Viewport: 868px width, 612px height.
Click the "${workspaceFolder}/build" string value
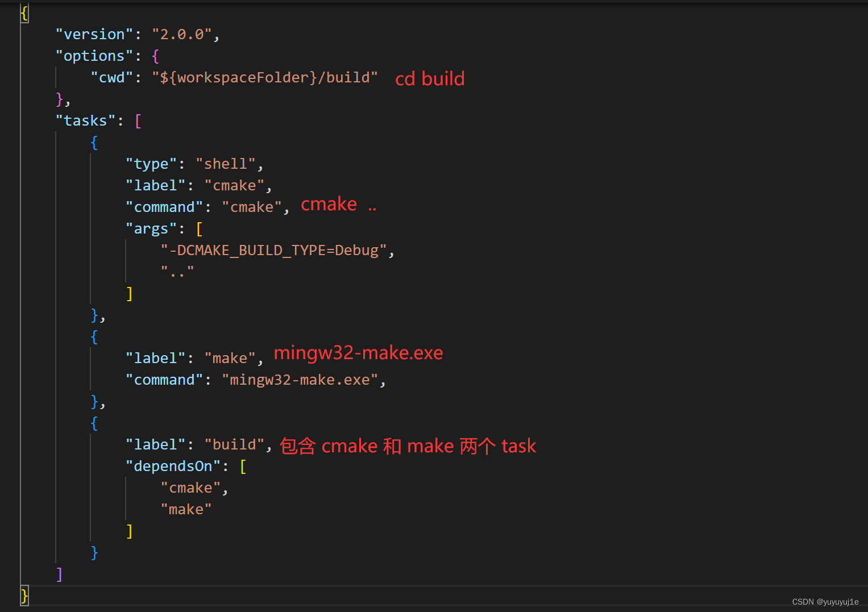point(265,77)
